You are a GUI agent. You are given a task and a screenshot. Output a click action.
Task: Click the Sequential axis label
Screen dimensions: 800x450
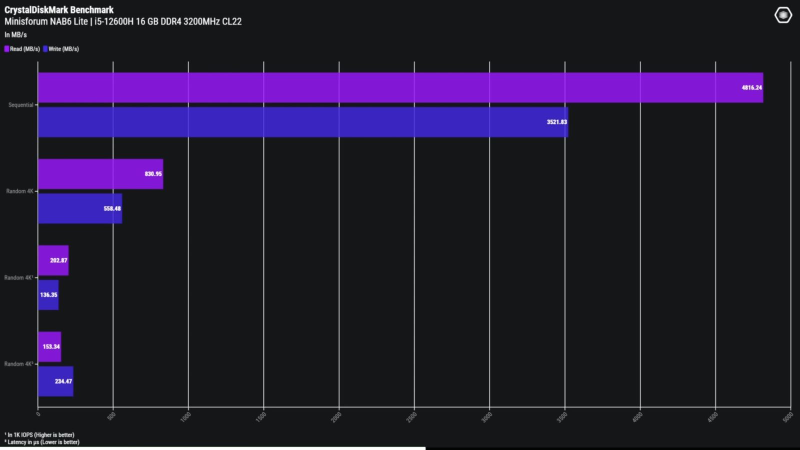click(20, 104)
